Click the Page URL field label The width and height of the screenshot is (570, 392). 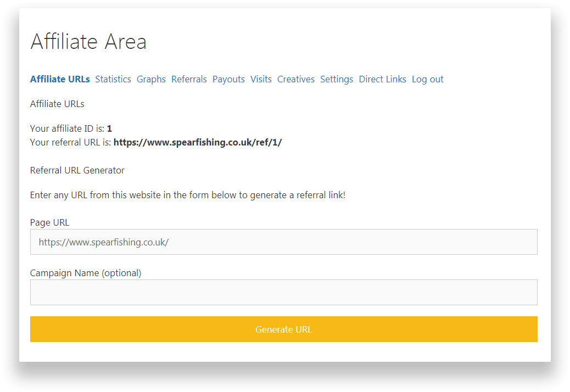click(49, 222)
